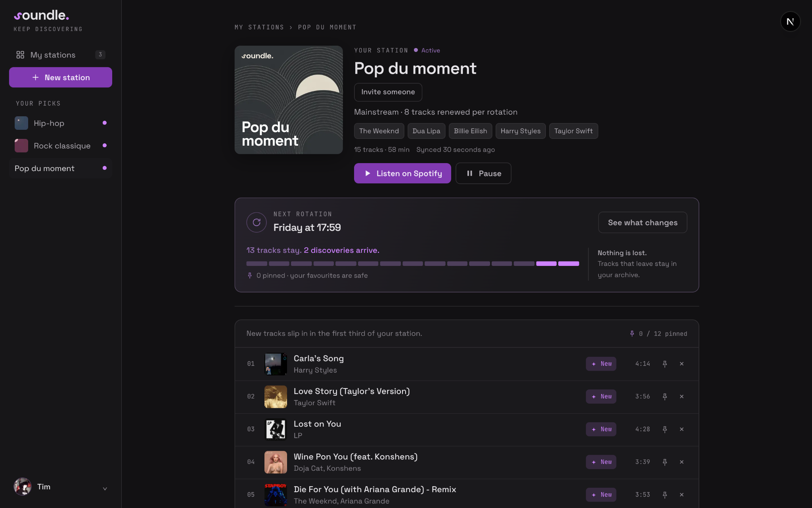The image size is (812, 508).
Task: Pin Love Story (Taylor's Version)
Action: [x=665, y=396]
